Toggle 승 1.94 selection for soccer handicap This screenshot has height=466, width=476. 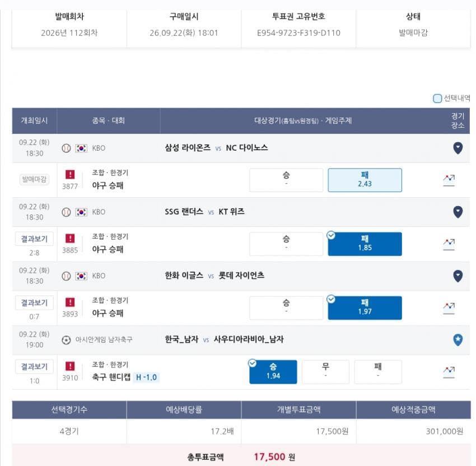pos(273,372)
